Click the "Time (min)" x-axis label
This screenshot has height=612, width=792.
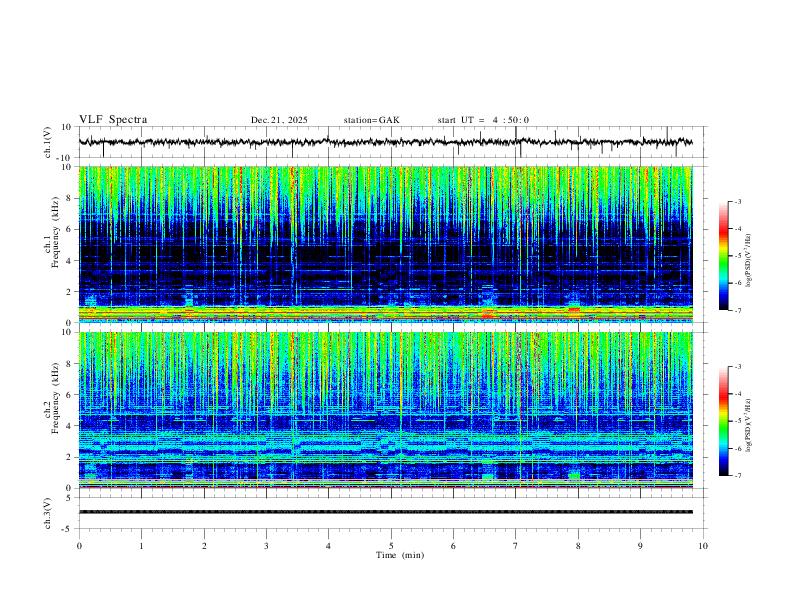coord(400,555)
